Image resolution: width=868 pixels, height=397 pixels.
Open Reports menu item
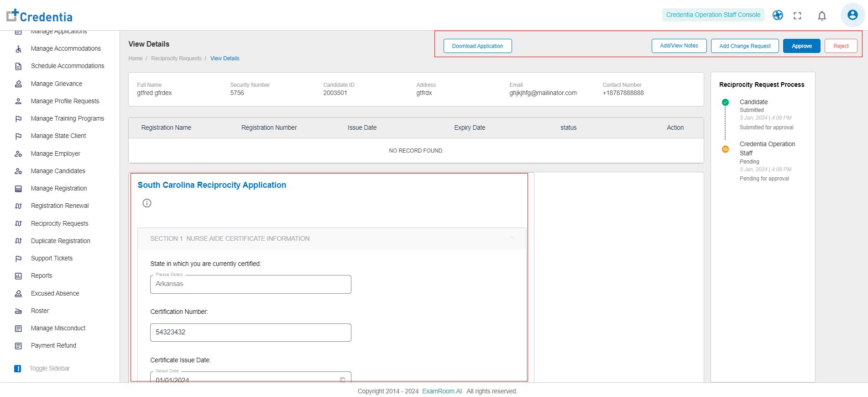point(42,276)
